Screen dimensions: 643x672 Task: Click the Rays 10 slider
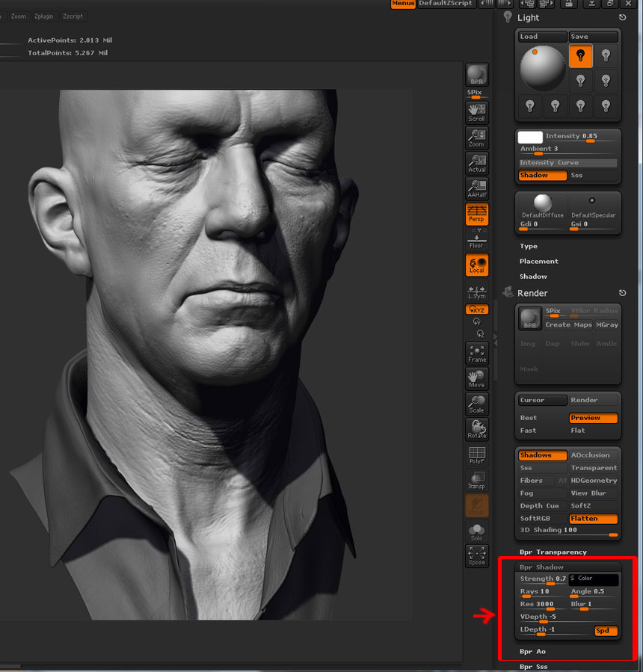542,592
